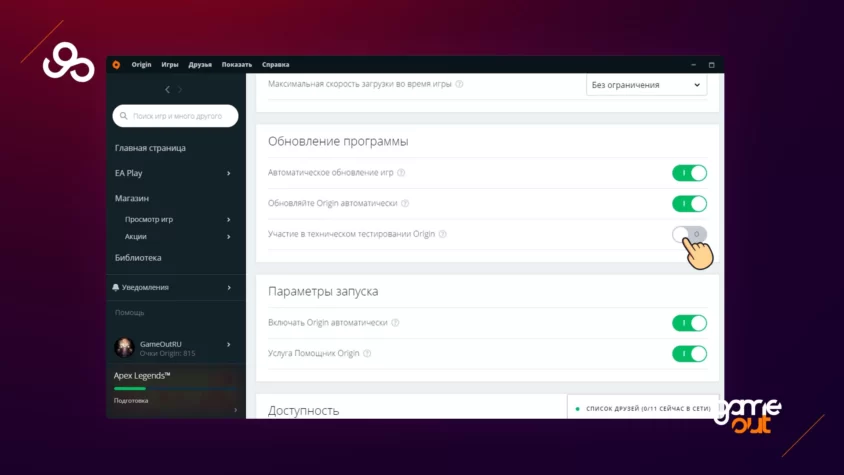Toggle Обновляйте Origin автоматически switch
Viewport: 844px width, 475px height.
coord(689,204)
